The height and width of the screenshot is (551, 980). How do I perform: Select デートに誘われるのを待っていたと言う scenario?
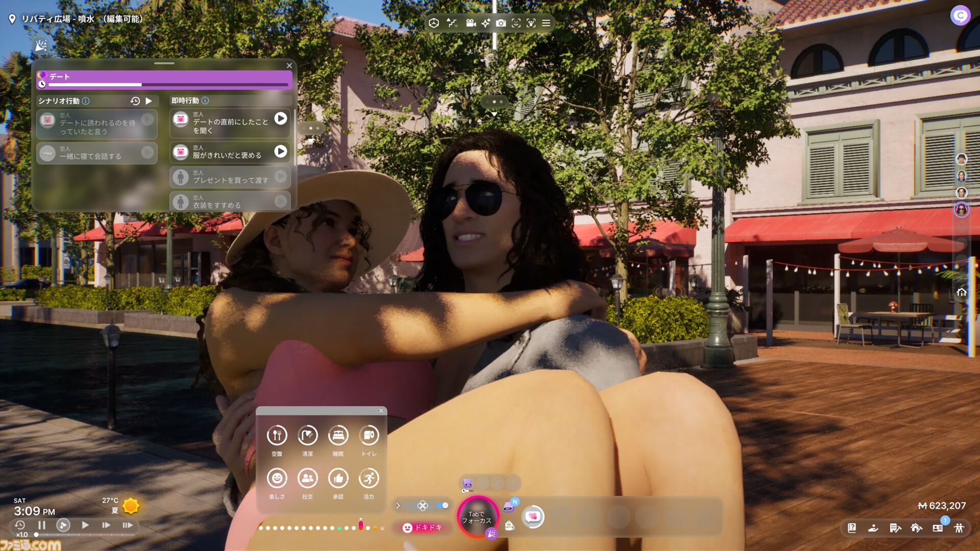coord(97,124)
